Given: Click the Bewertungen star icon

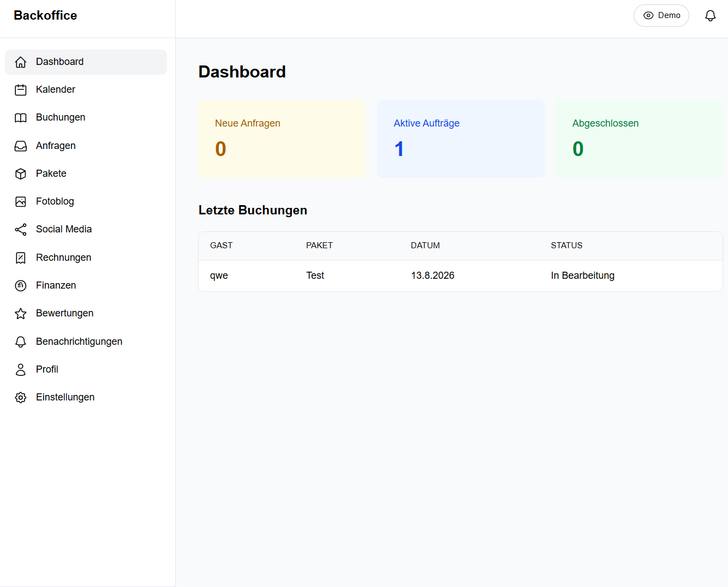Looking at the screenshot, I should (21, 314).
